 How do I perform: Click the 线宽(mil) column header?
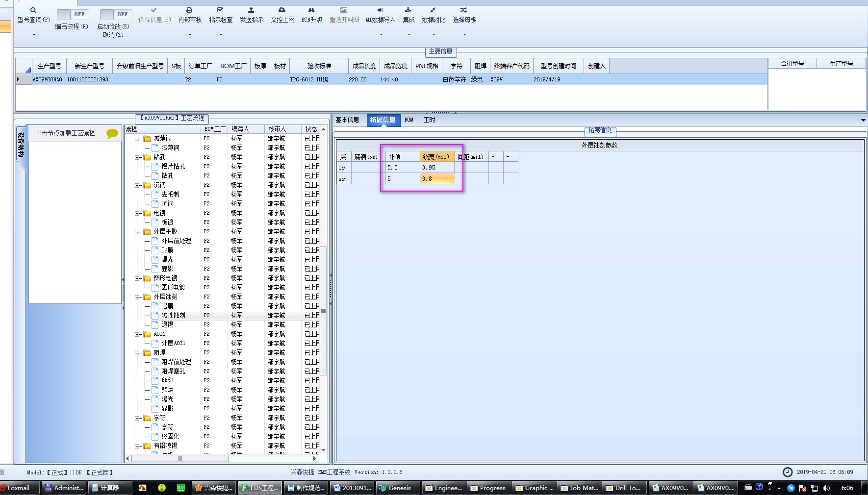tap(436, 157)
